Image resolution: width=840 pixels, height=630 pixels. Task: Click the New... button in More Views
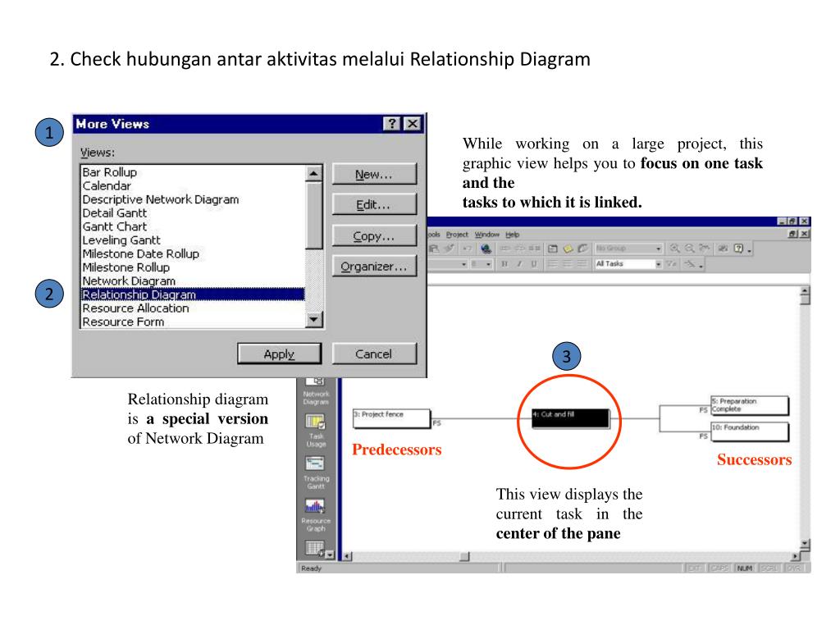click(x=374, y=174)
